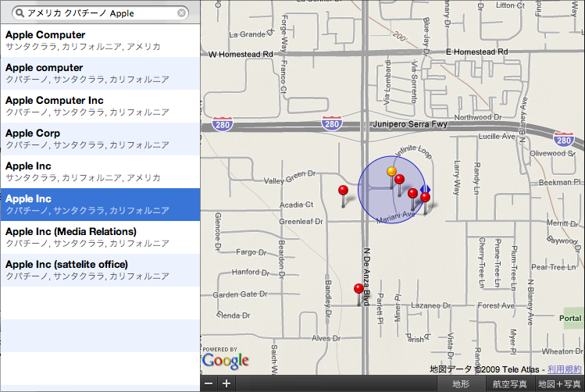Screen dimensions: 585x392
Task: Click the search field containing アメリカ クパチーノ Apple
Action: (100, 13)
